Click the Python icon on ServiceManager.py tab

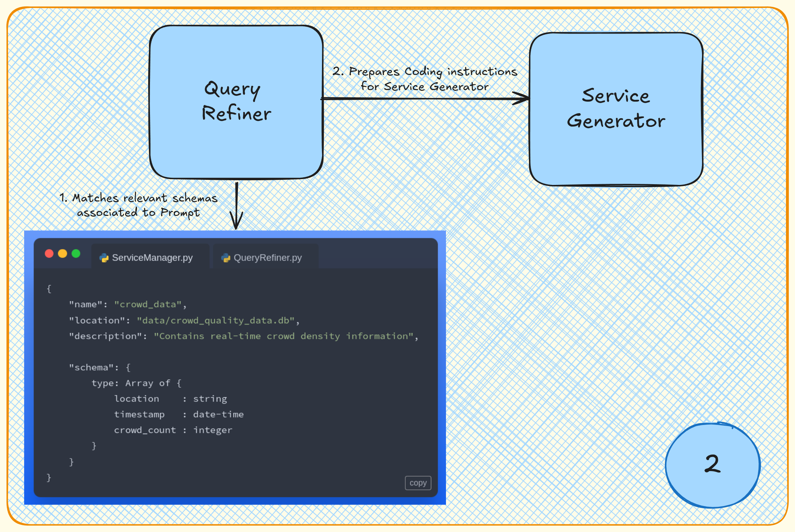click(x=104, y=257)
